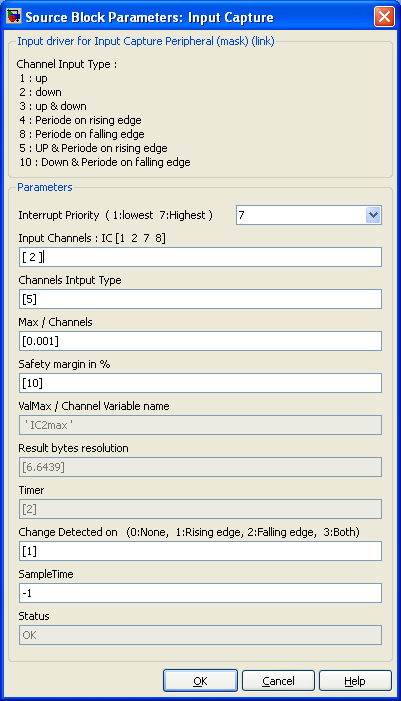
Task: Click the read-only Status field showing OK
Action: coord(200,635)
